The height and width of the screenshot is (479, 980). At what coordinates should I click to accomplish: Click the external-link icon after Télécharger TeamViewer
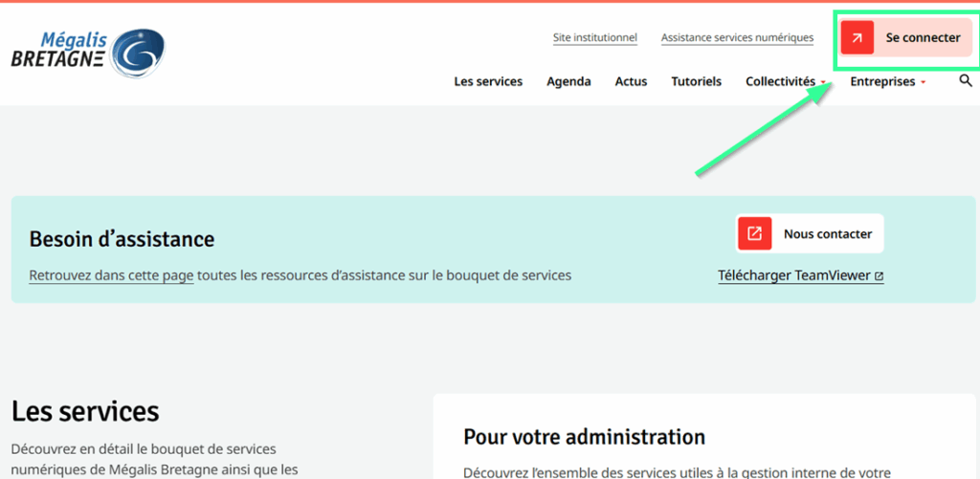[879, 276]
